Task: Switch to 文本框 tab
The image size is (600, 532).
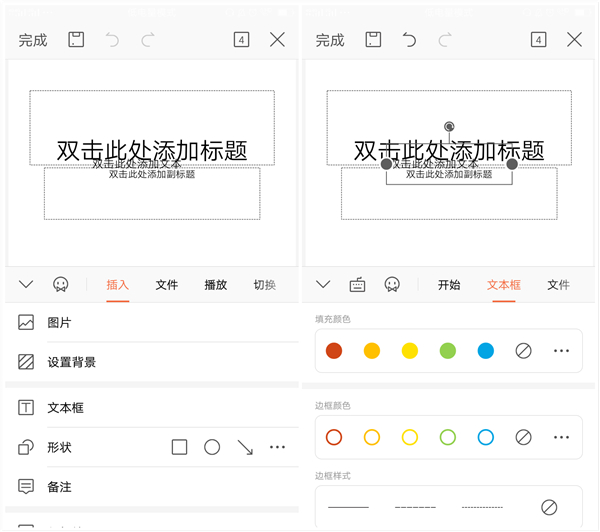Action: pos(504,285)
